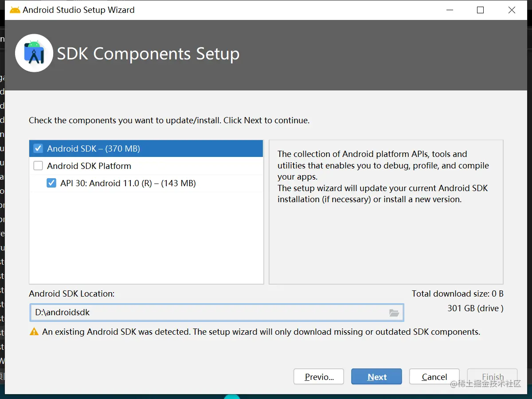The height and width of the screenshot is (399, 532).
Task: Cancel the setup wizard
Action: (434, 377)
